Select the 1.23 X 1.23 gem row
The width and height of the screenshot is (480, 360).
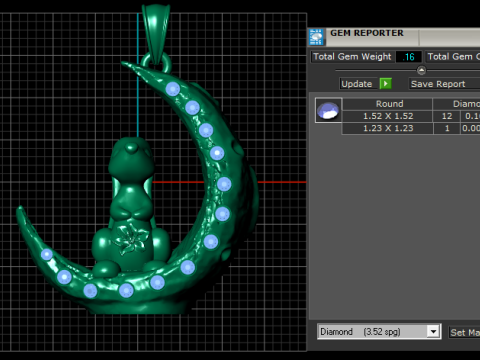tap(411, 128)
